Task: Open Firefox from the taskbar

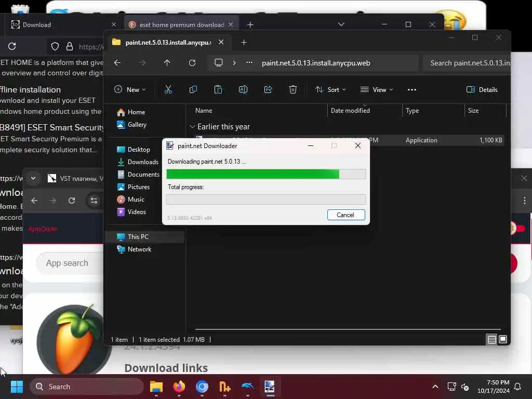Action: coord(179,387)
